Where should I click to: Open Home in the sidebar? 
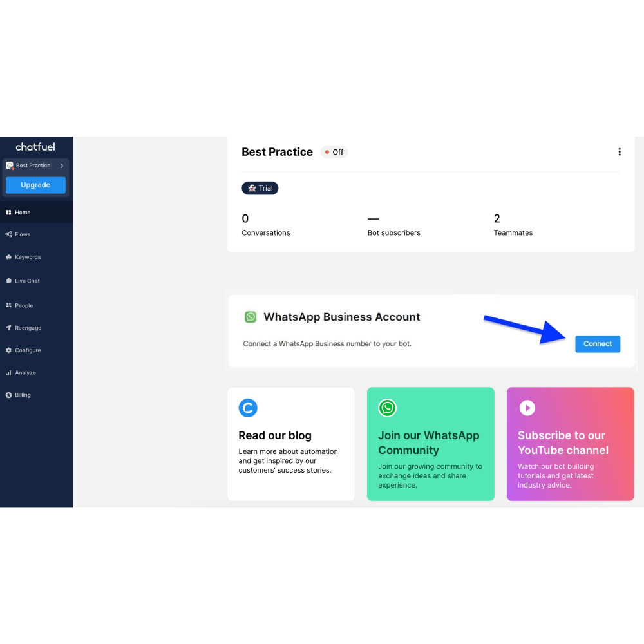point(37,213)
